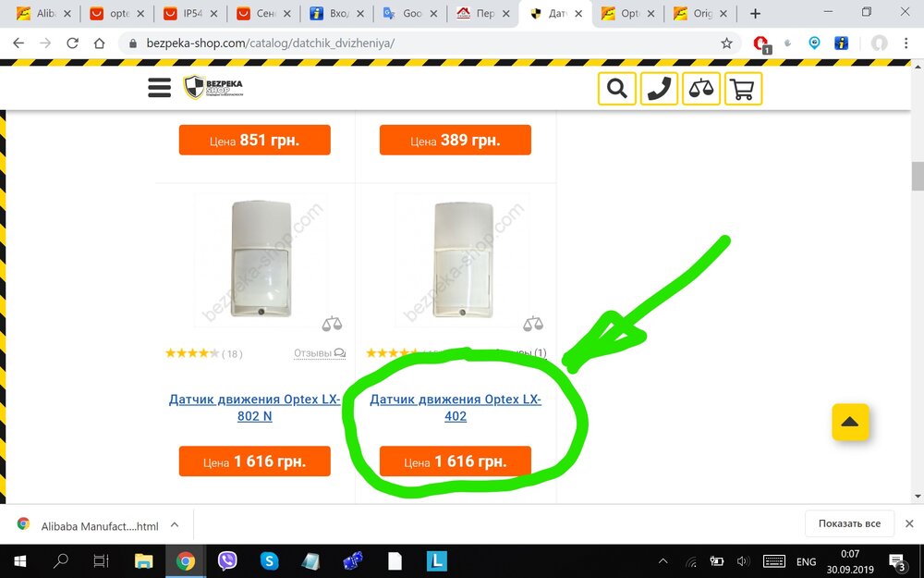924x578 pixels.
Task: Show hidden system tray icons
Action: coord(663,561)
